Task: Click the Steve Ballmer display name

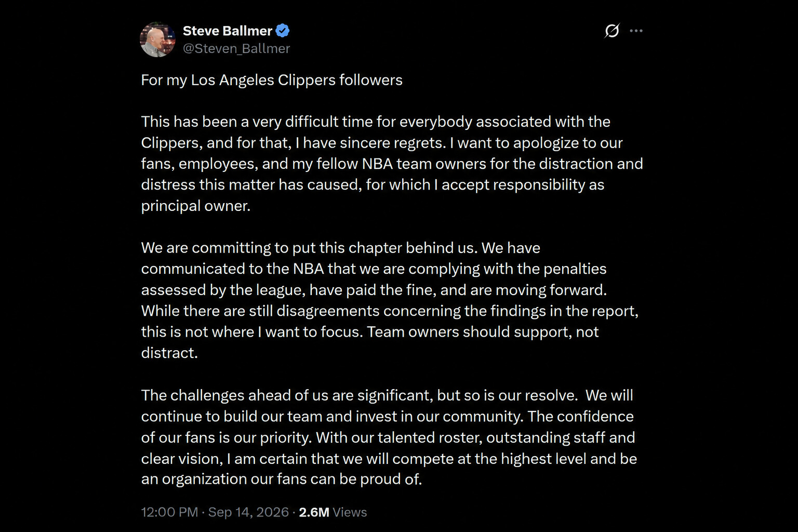Action: tap(228, 31)
